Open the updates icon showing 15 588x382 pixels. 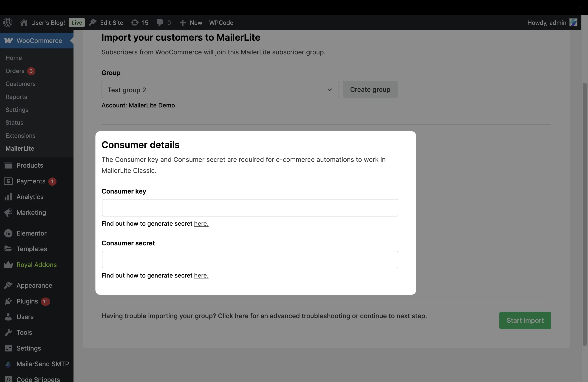click(x=135, y=23)
